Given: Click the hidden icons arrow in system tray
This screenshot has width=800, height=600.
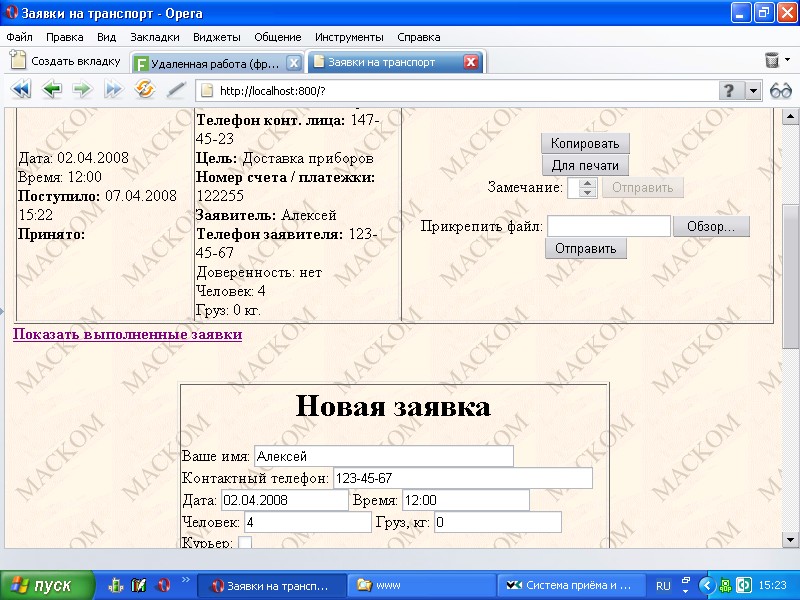Looking at the screenshot, I should tap(707, 584).
